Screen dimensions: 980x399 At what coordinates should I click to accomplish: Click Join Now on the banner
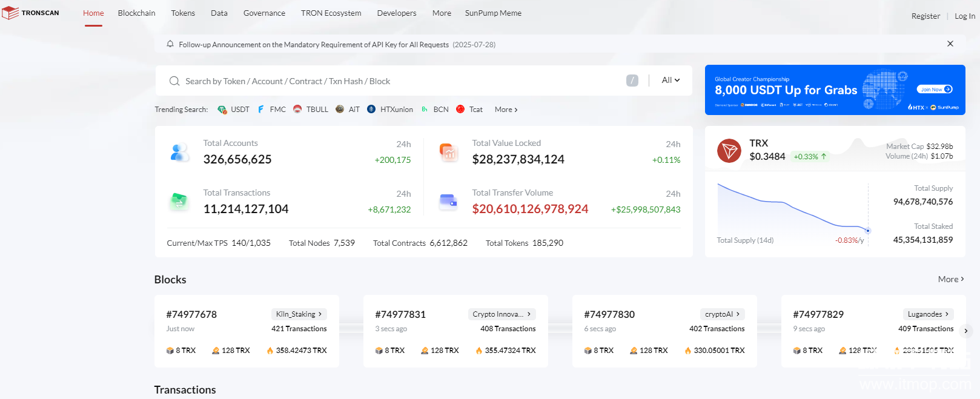point(935,90)
